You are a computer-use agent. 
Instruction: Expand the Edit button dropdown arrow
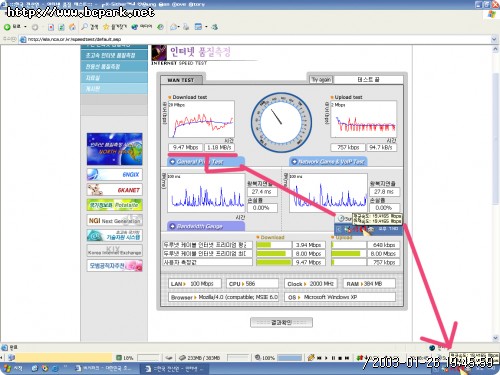point(206,27)
